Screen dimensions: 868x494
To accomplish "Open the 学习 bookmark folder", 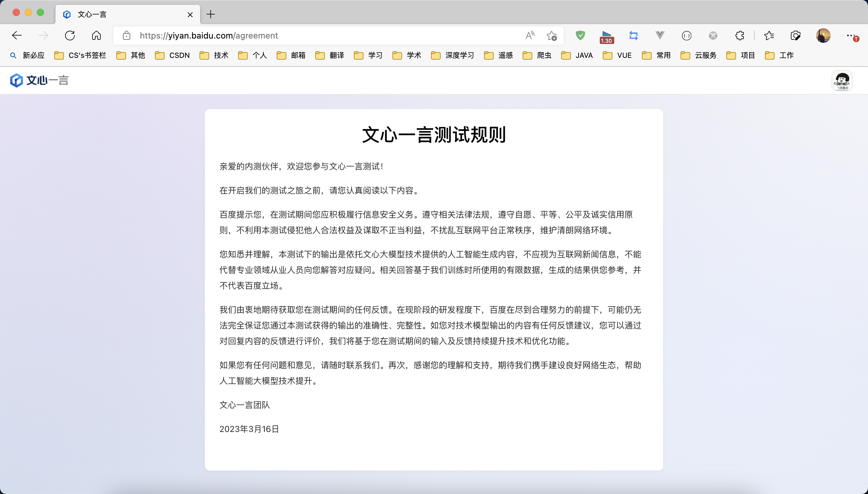I will (x=368, y=55).
